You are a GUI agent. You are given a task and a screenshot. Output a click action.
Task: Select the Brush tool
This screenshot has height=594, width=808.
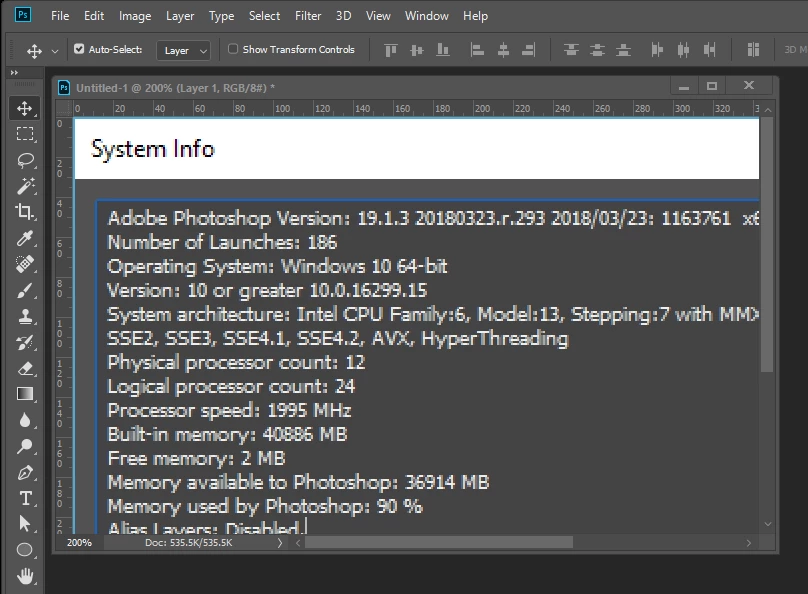pos(24,290)
